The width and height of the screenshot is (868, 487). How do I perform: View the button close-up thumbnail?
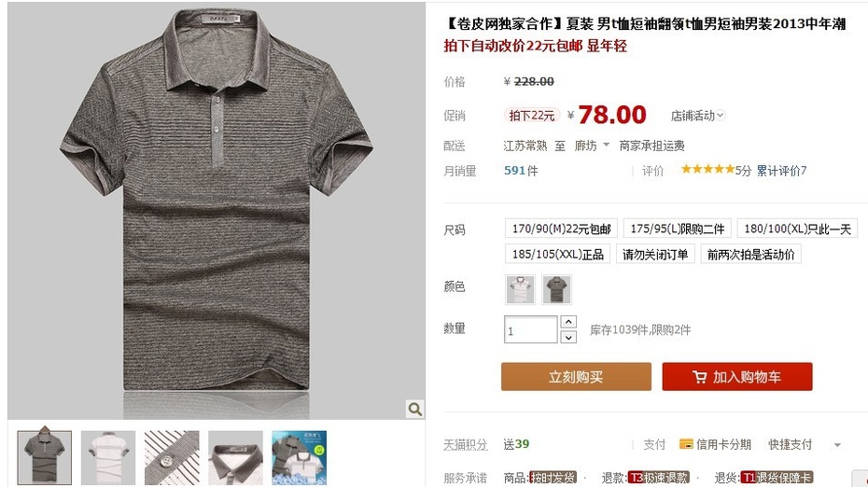click(x=172, y=458)
